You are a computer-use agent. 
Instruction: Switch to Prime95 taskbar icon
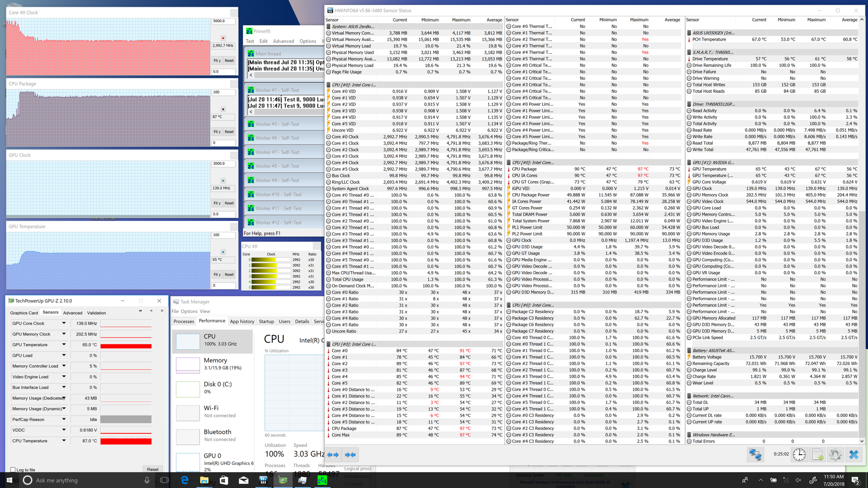[x=322, y=480]
